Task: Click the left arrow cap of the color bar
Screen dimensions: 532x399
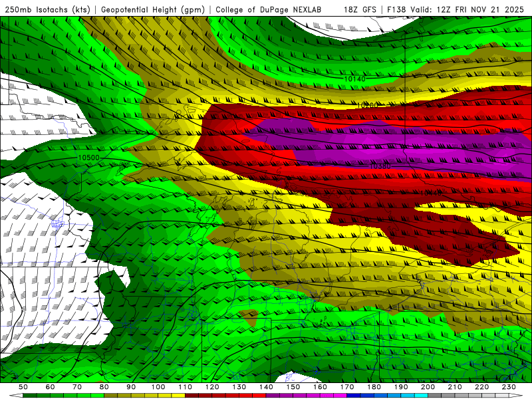Action: tap(16, 396)
